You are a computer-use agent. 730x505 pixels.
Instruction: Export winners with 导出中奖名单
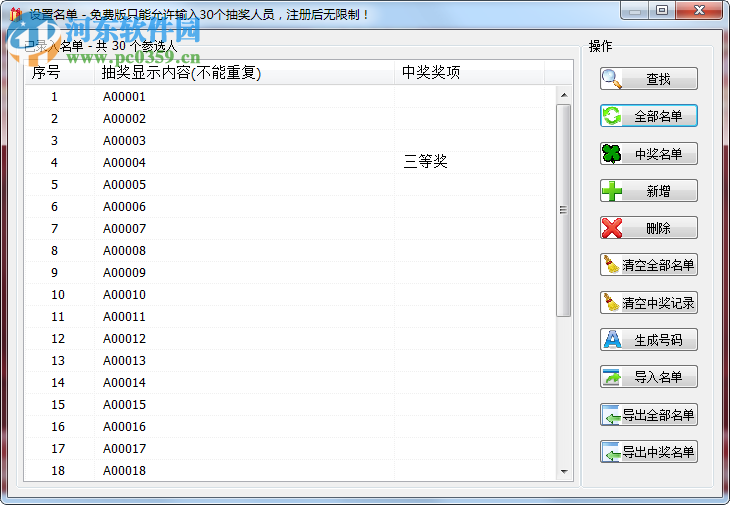pyautogui.click(x=649, y=451)
